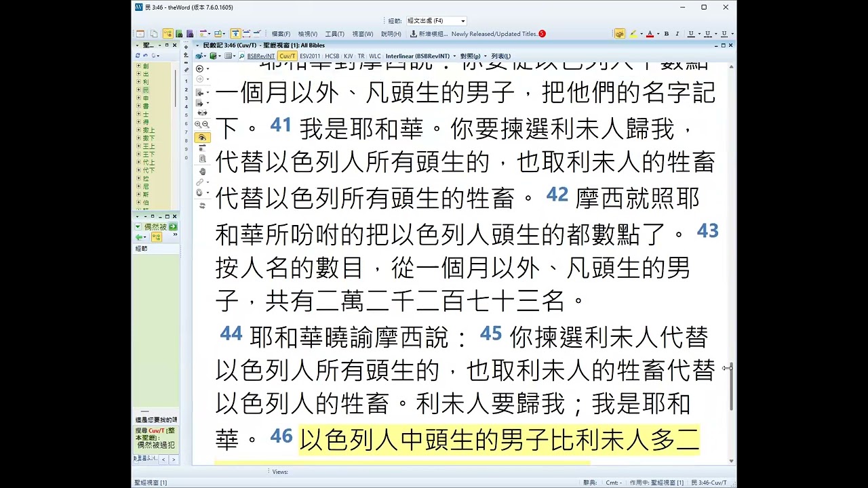This screenshot has height=488, width=868.
Task: Switch to the BSBRevINT Bible tab
Action: pos(260,56)
